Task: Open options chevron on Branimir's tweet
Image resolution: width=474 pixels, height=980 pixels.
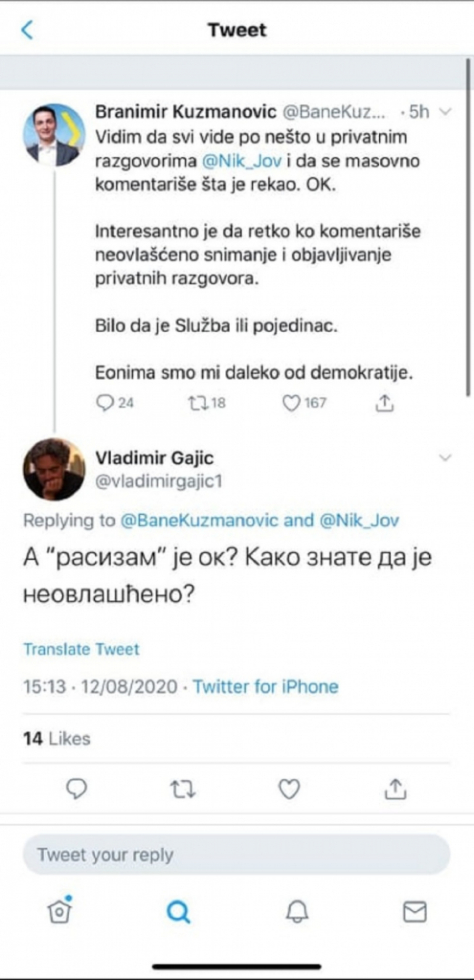Action: tap(446, 112)
